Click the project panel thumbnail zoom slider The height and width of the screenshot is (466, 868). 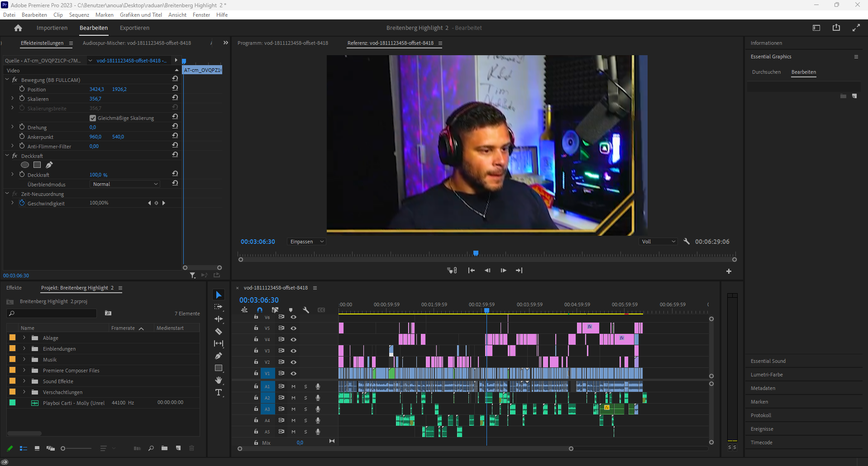coord(63,448)
